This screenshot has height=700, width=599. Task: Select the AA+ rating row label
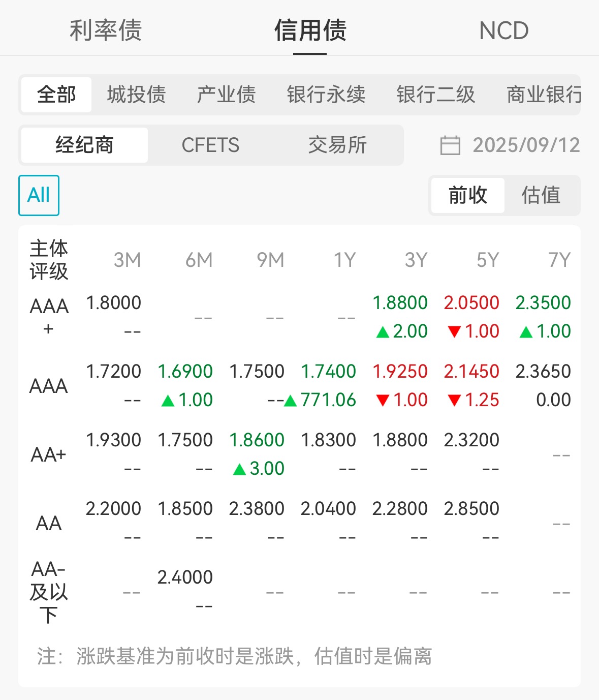[49, 454]
